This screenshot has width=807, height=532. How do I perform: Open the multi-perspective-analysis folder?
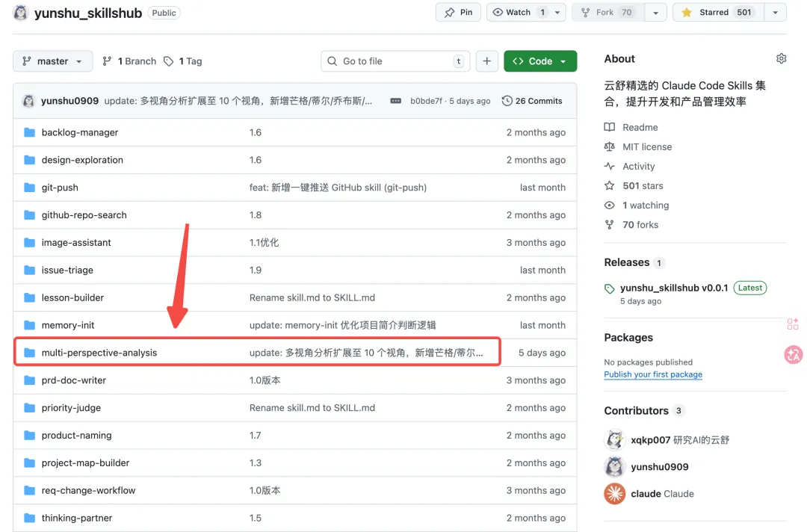click(99, 353)
